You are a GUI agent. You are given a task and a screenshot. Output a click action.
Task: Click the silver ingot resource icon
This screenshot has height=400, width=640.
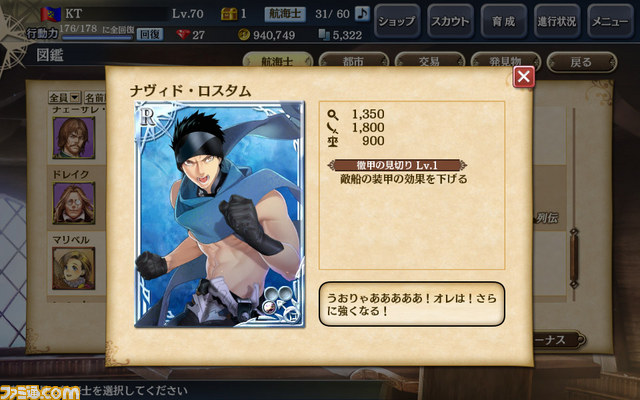tap(324, 35)
